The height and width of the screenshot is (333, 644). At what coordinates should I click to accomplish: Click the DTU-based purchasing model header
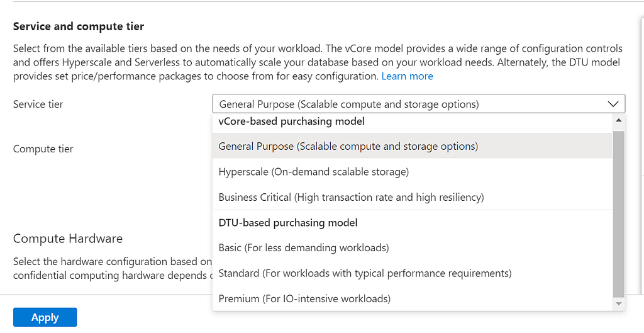tap(288, 222)
